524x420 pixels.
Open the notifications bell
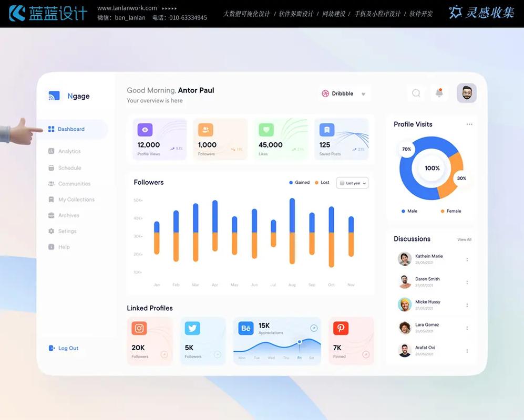(439, 93)
